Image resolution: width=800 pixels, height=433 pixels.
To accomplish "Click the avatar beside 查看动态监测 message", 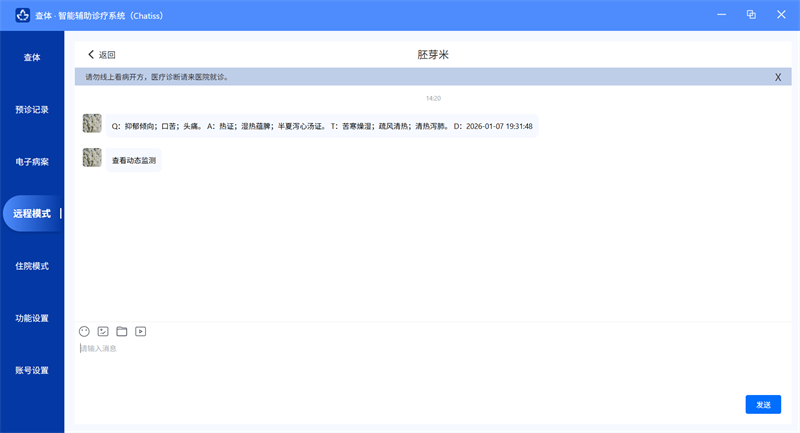I will point(92,158).
